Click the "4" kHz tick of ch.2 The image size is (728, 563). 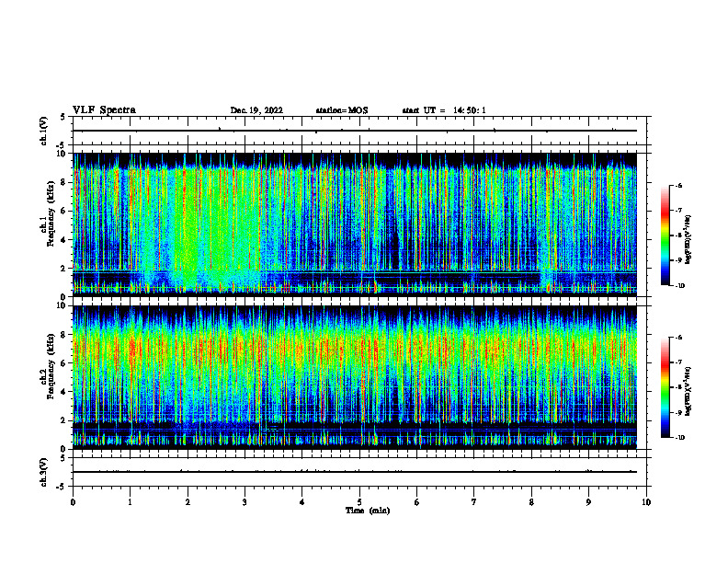(63, 392)
